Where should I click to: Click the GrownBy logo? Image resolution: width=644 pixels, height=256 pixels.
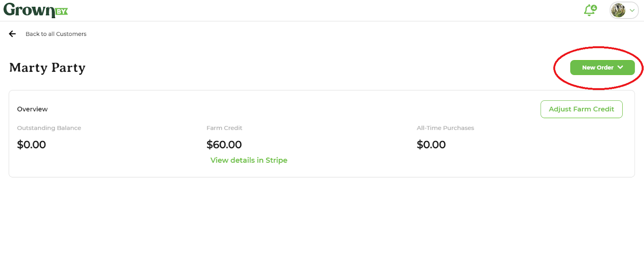35,10
